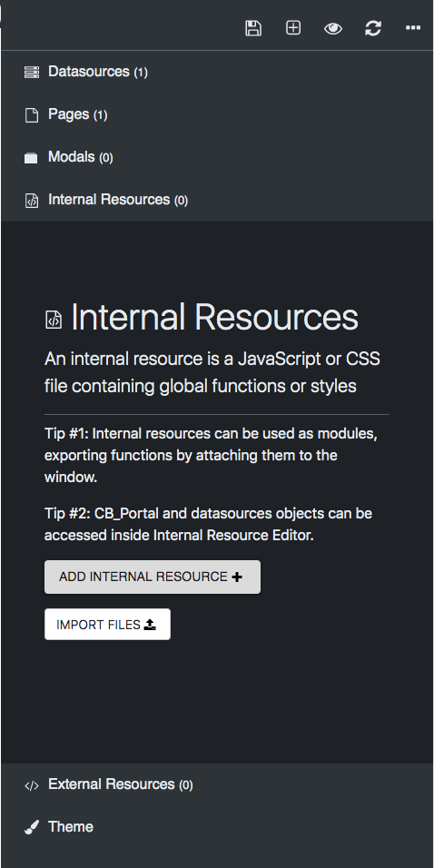Click the Add Internal Resource button
The width and height of the screenshot is (434, 868).
153,577
